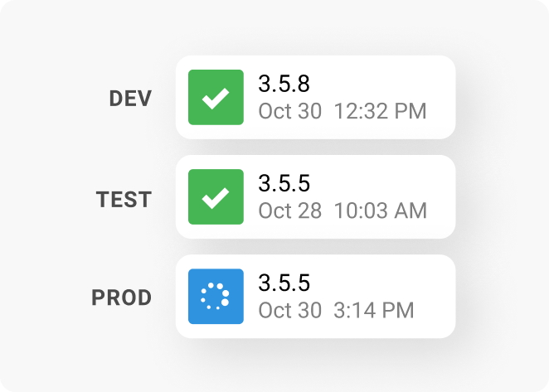The height and width of the screenshot is (392, 549).
Task: Click the 10:03 AM time in the TEST card
Action: [x=381, y=211]
